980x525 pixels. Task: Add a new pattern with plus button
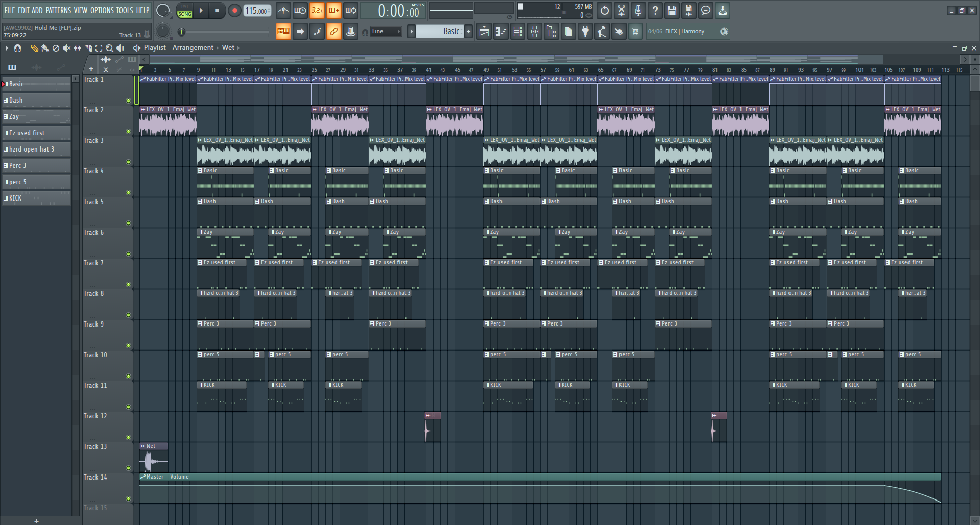pos(468,32)
